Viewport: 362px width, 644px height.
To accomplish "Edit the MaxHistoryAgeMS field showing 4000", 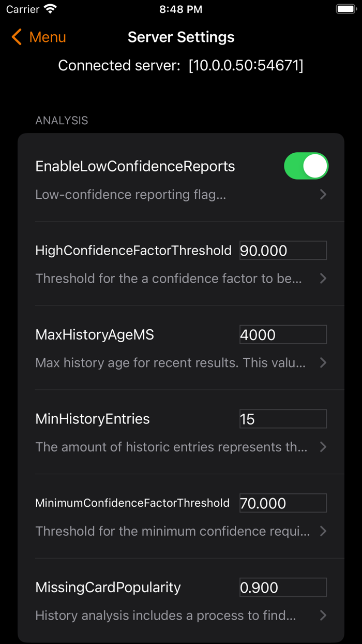I will click(x=283, y=335).
